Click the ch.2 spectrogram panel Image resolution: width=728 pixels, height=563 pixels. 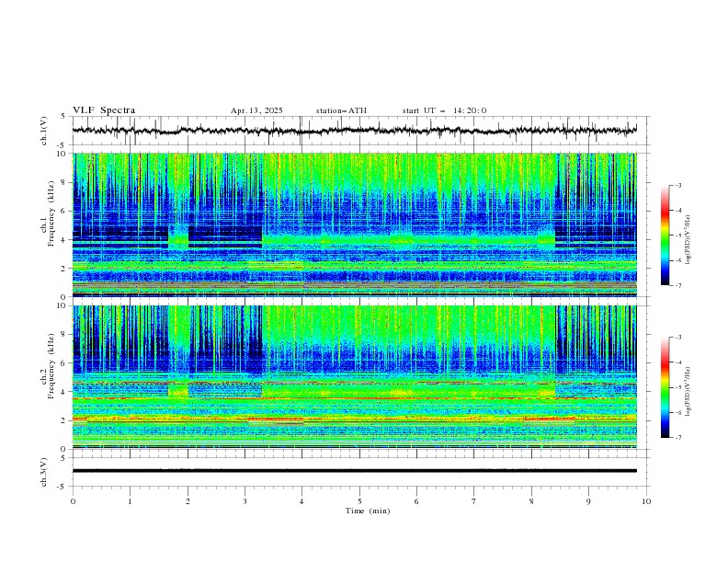pyautogui.click(x=355, y=377)
